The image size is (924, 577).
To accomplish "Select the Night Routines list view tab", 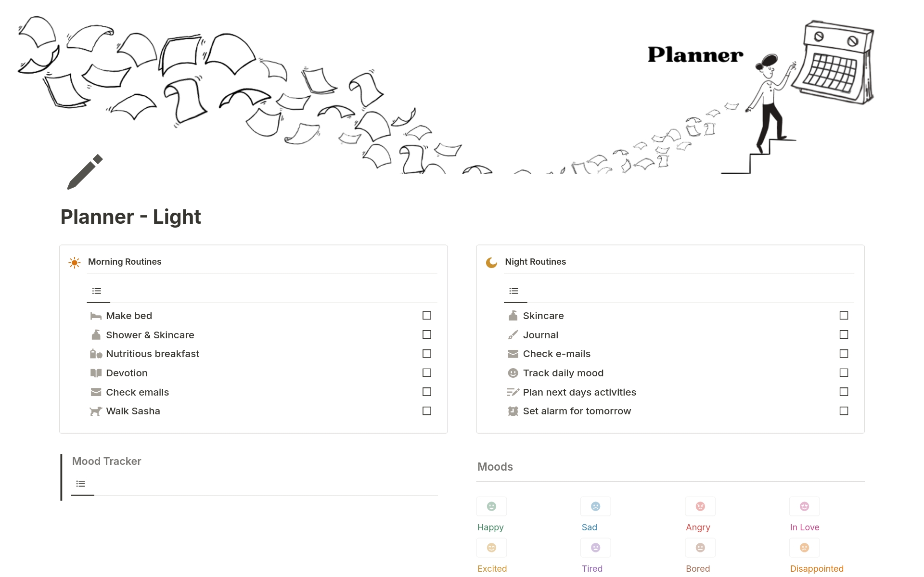I will click(513, 291).
